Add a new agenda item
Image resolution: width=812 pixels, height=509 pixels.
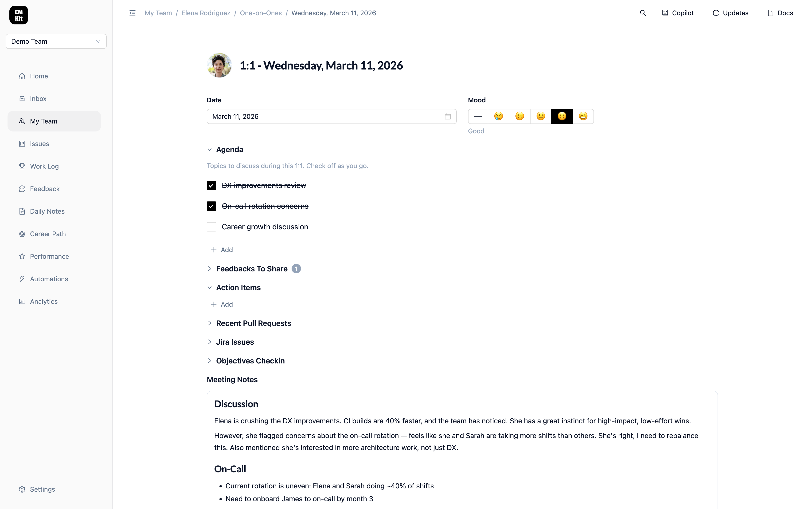[222, 250]
